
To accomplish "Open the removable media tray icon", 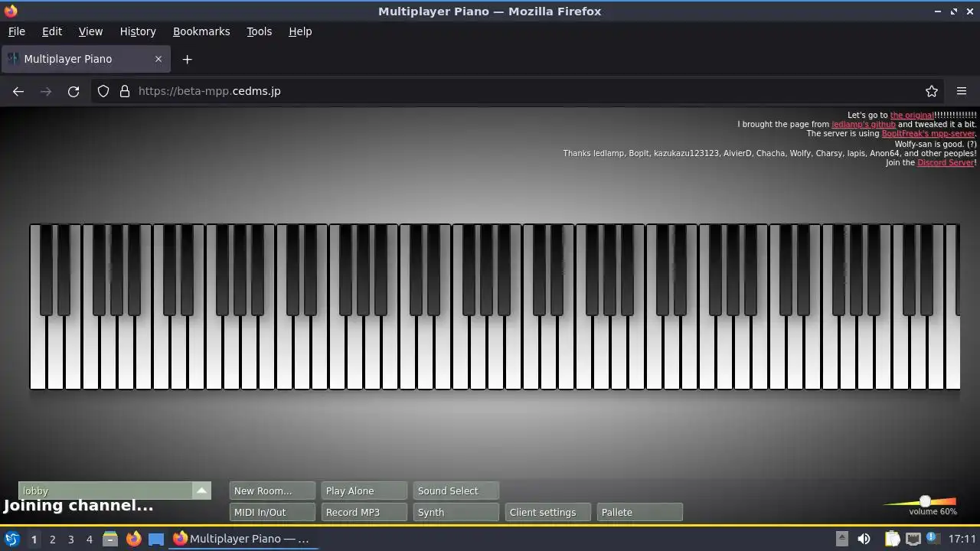I will click(x=841, y=539).
